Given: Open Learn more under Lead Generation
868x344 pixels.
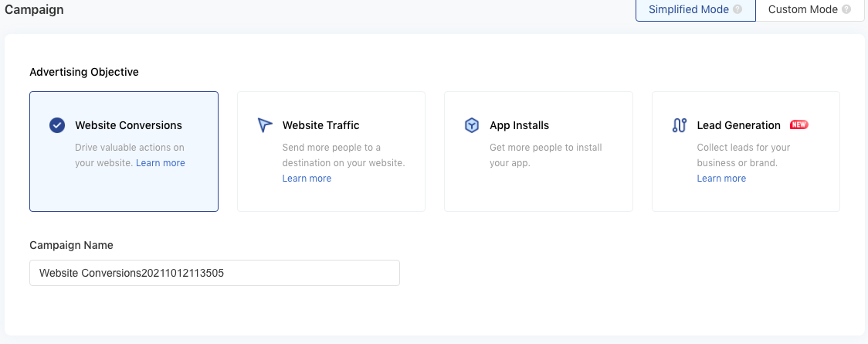Looking at the screenshot, I should (x=721, y=179).
